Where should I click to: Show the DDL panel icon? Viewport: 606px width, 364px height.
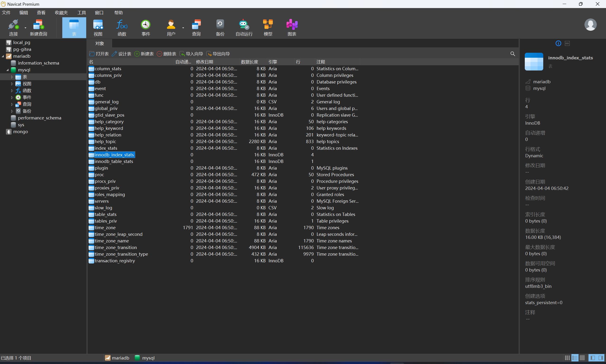click(x=567, y=44)
